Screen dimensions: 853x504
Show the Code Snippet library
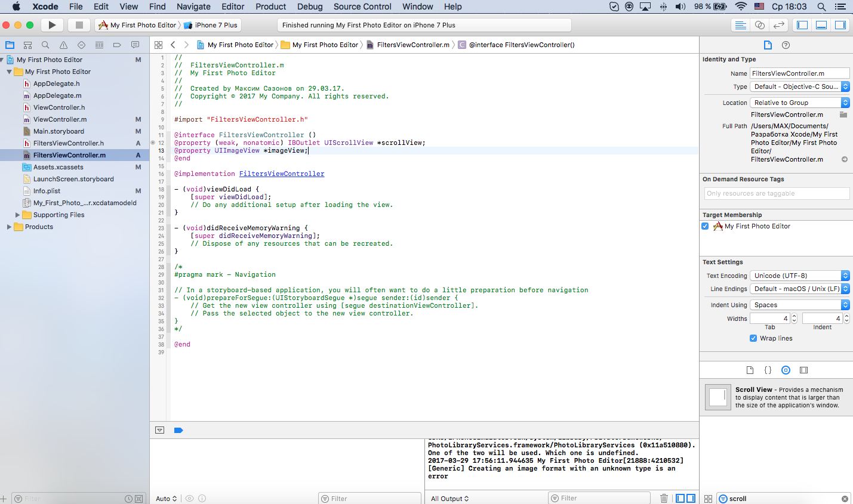[x=768, y=370]
